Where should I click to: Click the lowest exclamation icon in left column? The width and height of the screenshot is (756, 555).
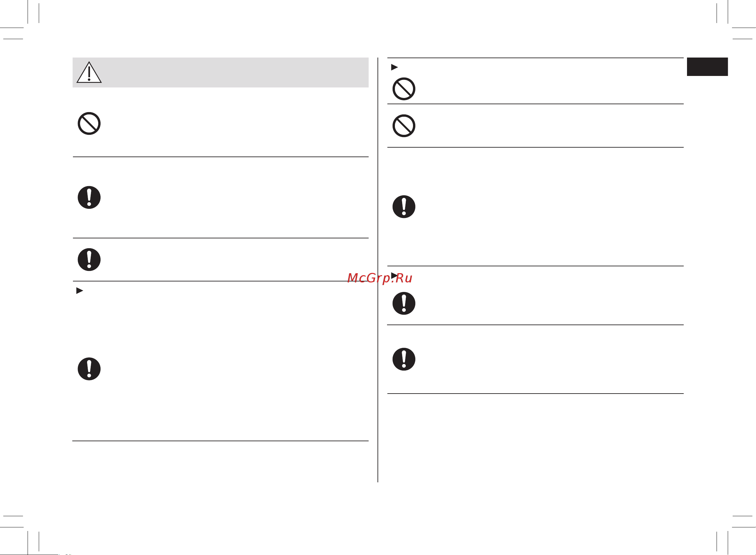[x=89, y=369]
